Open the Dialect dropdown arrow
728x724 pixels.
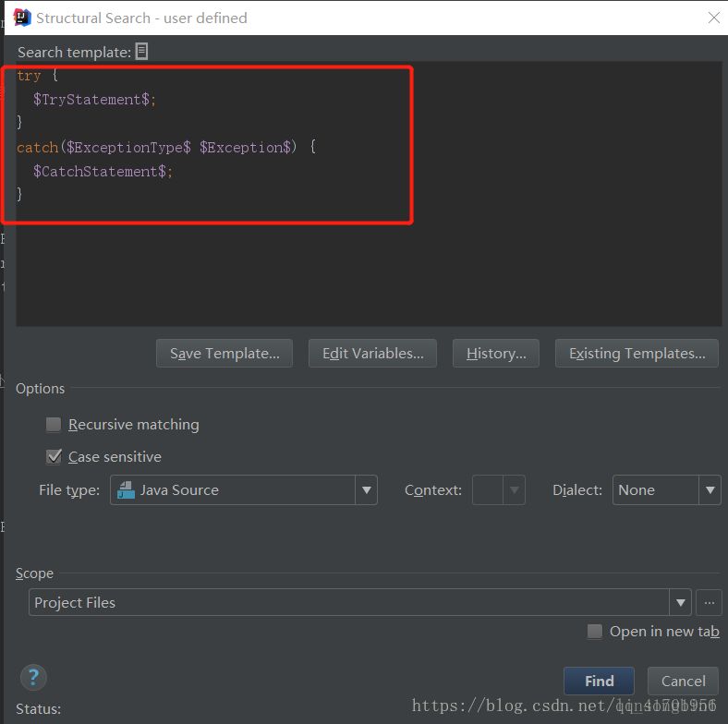coord(710,490)
